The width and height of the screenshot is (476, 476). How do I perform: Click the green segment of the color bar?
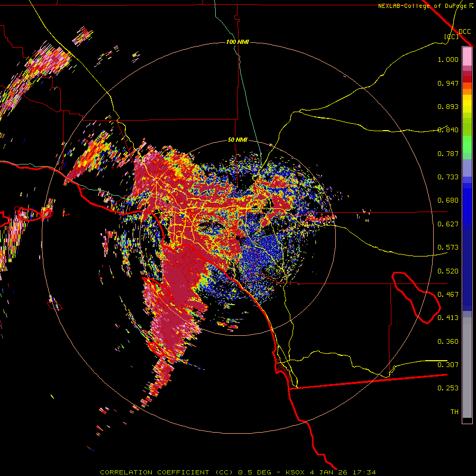coord(467,144)
